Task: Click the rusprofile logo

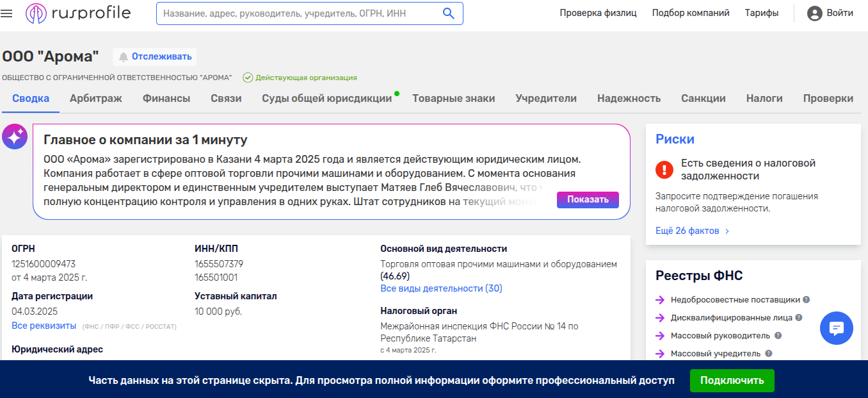Action: 78,13
